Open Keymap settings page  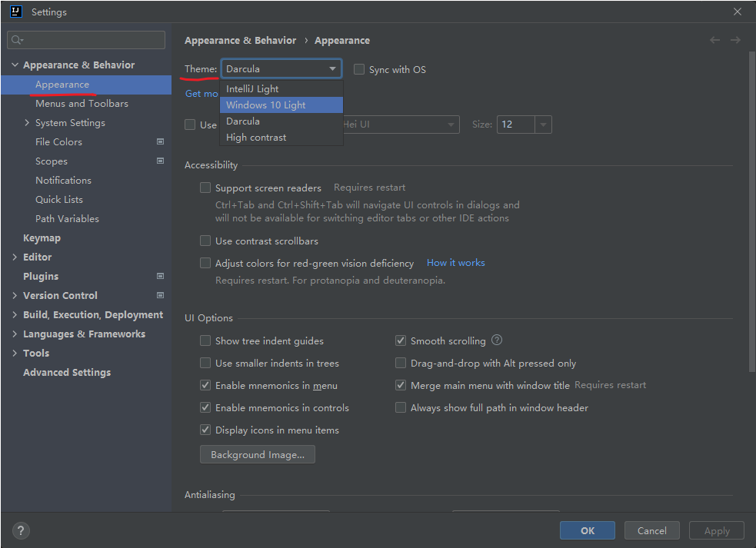click(x=42, y=237)
